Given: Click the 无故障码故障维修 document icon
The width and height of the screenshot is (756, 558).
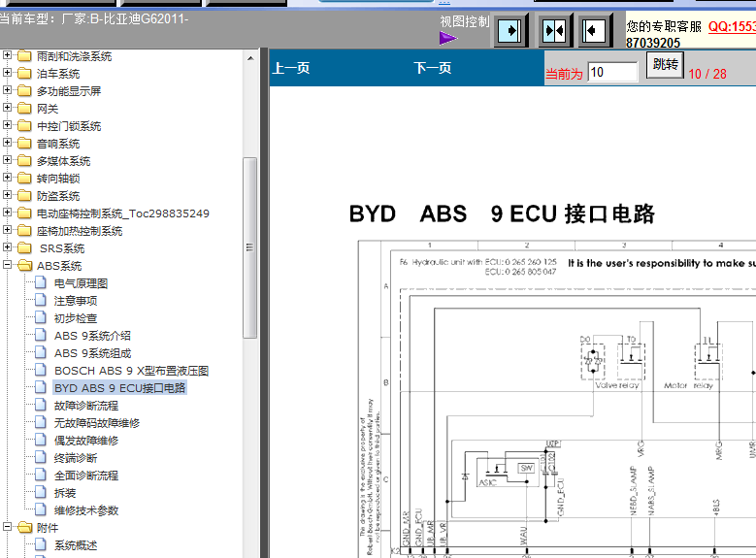Looking at the screenshot, I should (41, 422).
